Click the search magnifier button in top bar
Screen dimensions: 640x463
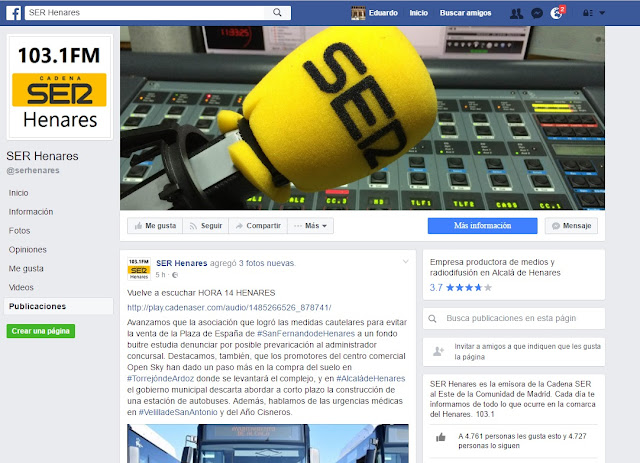(277, 13)
